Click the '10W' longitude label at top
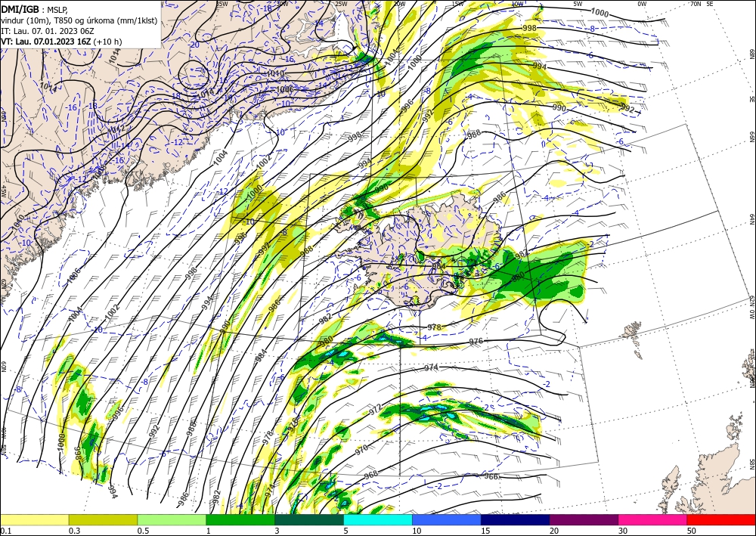756x536 pixels. (x=517, y=4)
